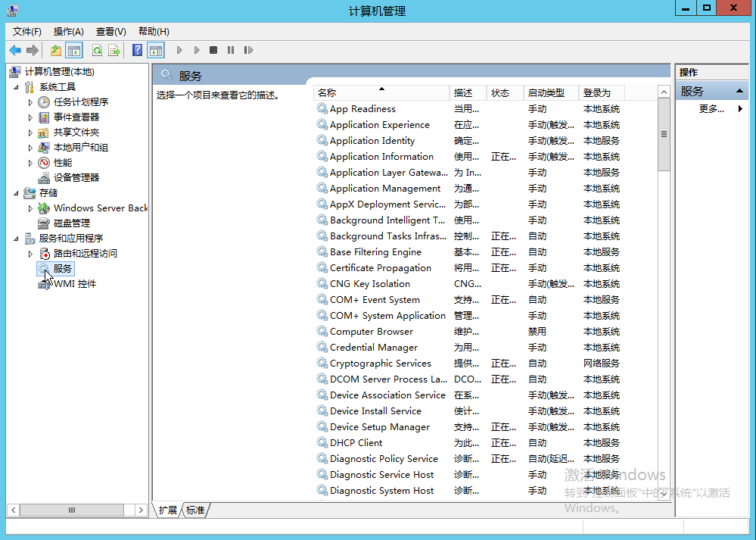Open the 查看(V) menu
Screen dimensions: 756x540
click(x=111, y=31)
